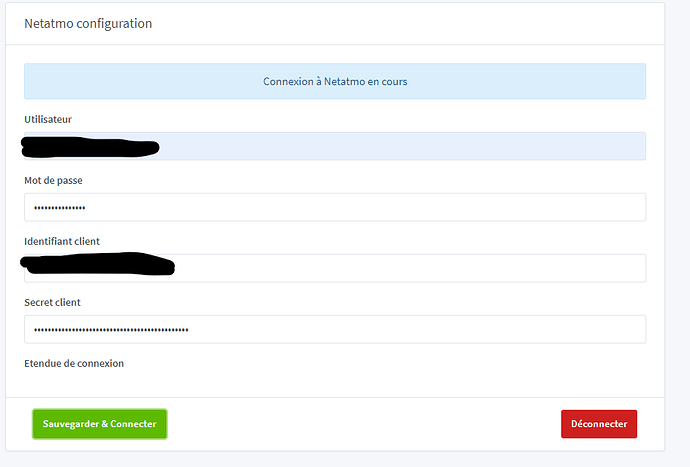690x467 pixels.
Task: Click the 'Secret client' label
Action: tap(52, 303)
